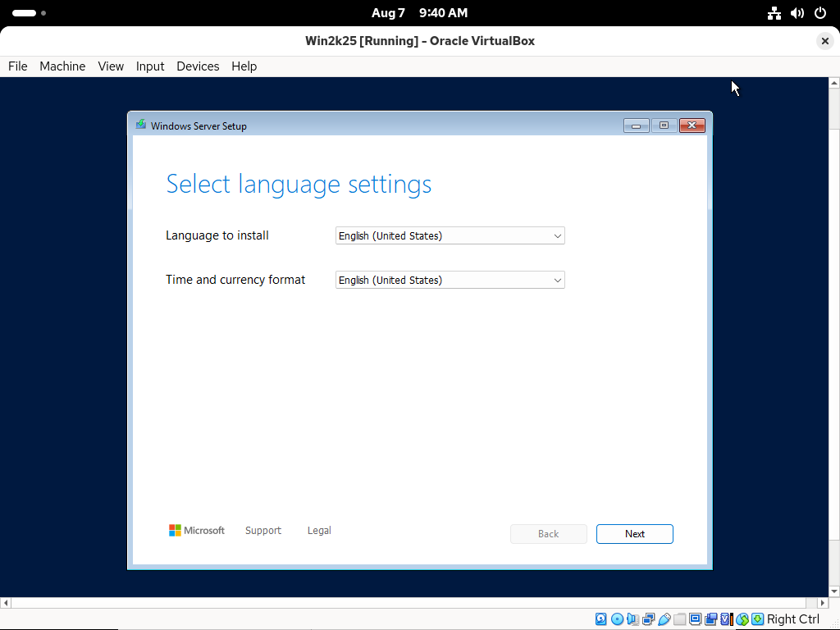840x630 pixels.
Task: Open the Support link
Action: point(263,531)
